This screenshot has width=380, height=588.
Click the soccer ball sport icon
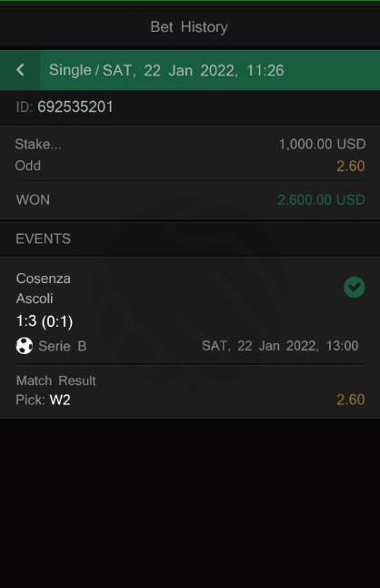pos(25,346)
